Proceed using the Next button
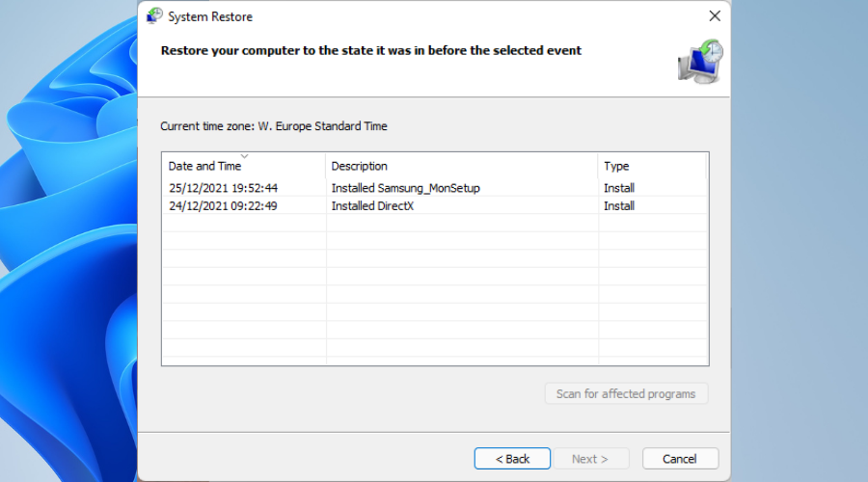 589,459
